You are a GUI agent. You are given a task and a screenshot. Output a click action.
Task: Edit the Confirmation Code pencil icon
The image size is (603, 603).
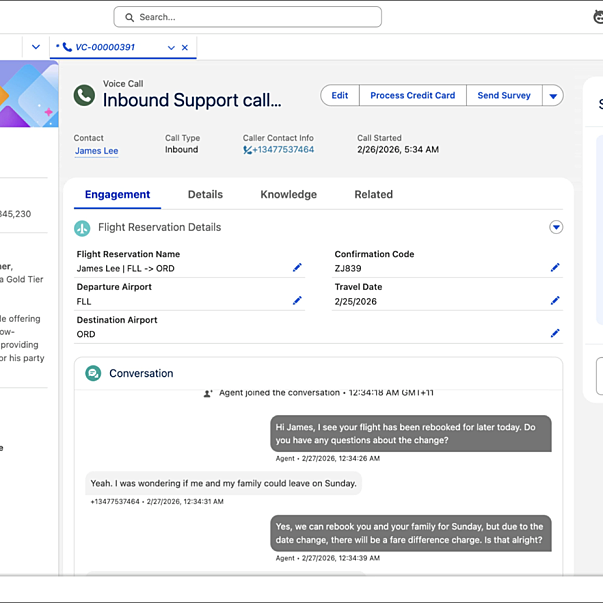[x=555, y=268]
